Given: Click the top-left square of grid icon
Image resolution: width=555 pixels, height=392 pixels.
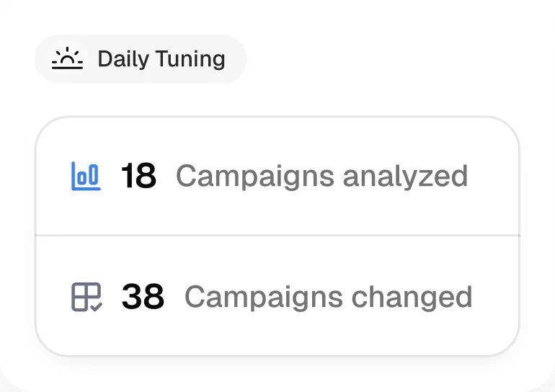Looking at the screenshot, I should (79, 290).
